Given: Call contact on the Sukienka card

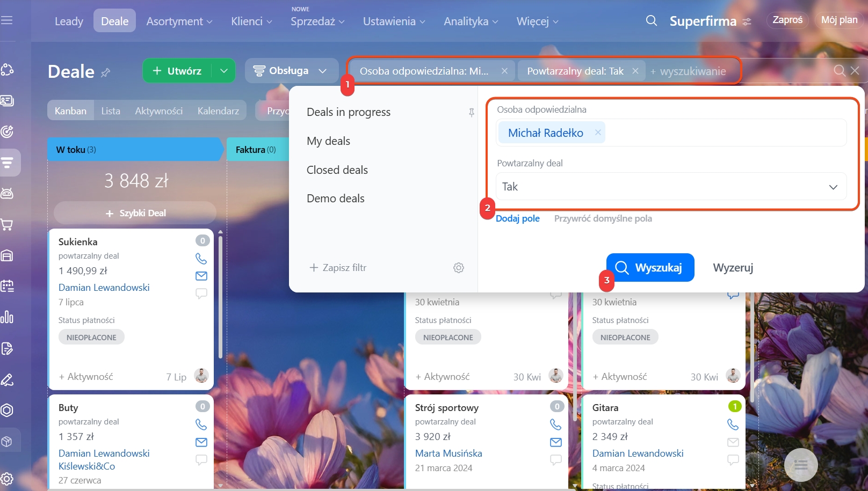Looking at the screenshot, I should point(201,259).
